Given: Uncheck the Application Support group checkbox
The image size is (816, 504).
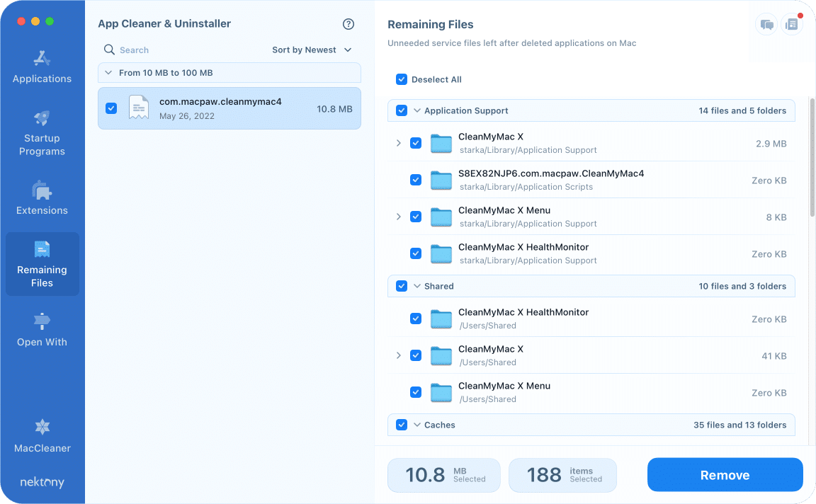Looking at the screenshot, I should click(x=402, y=110).
